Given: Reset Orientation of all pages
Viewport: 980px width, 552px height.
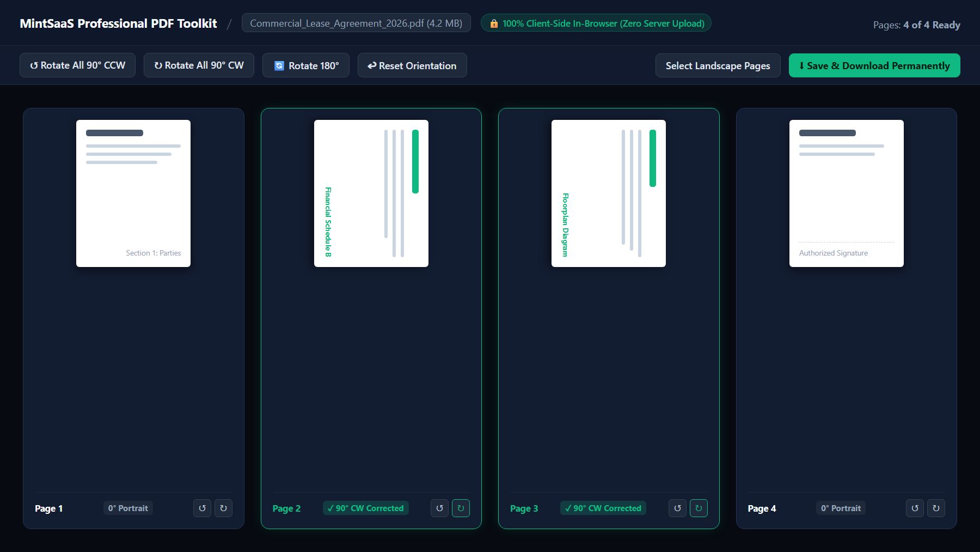Looking at the screenshot, I should tap(412, 65).
